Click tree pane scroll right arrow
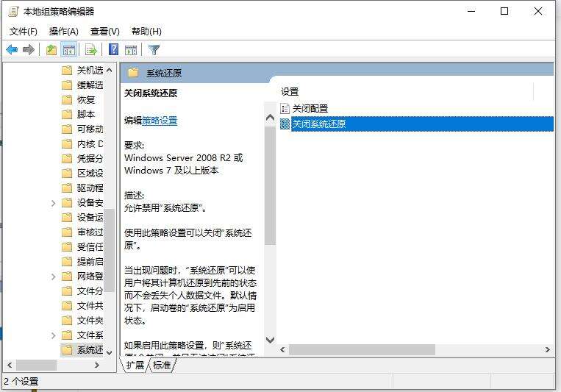Image resolution: width=561 pixels, height=392 pixels. pos(96,365)
